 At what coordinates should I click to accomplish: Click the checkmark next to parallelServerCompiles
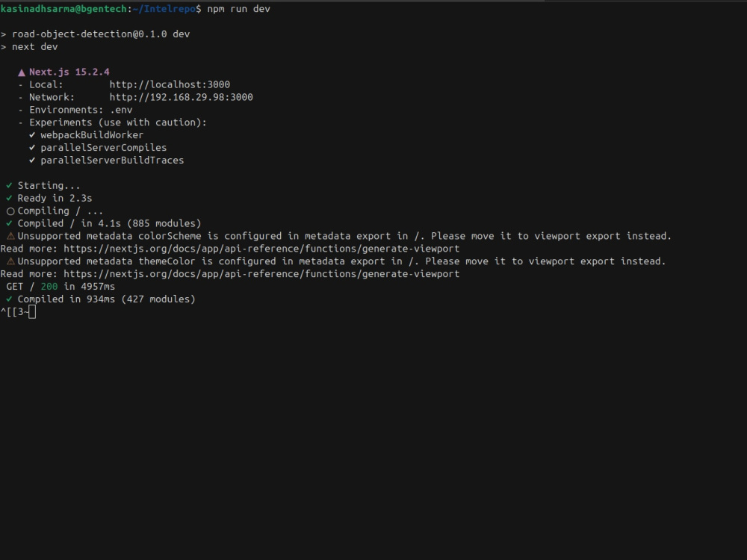click(32, 148)
